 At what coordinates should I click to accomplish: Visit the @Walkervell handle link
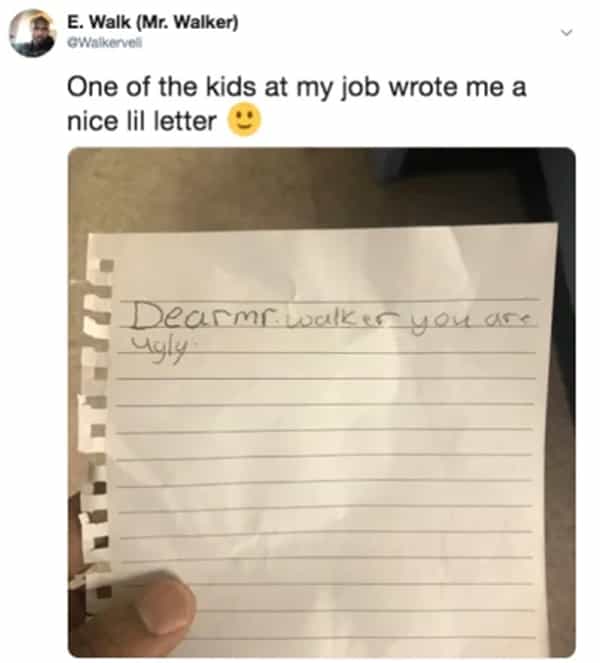[x=105, y=43]
